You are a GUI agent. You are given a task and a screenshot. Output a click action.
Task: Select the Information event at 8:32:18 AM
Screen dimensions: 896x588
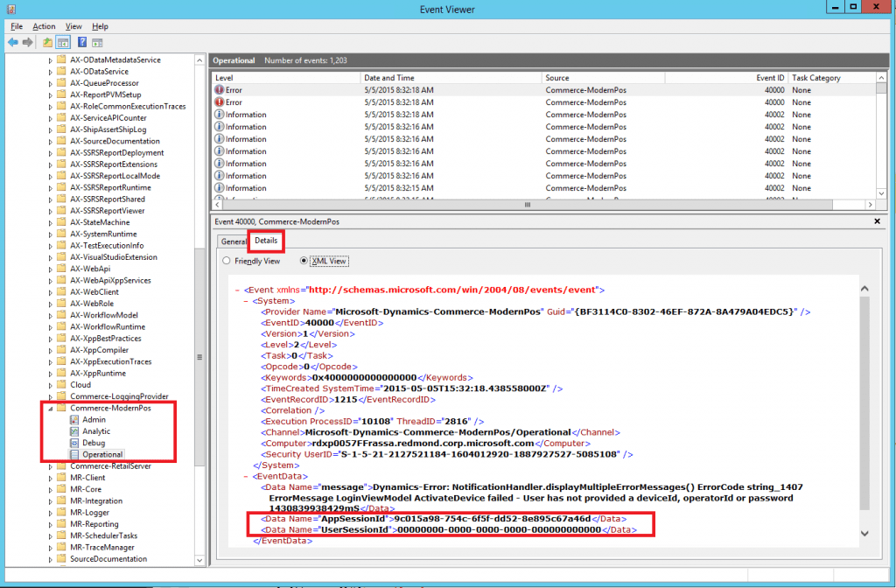[542, 115]
